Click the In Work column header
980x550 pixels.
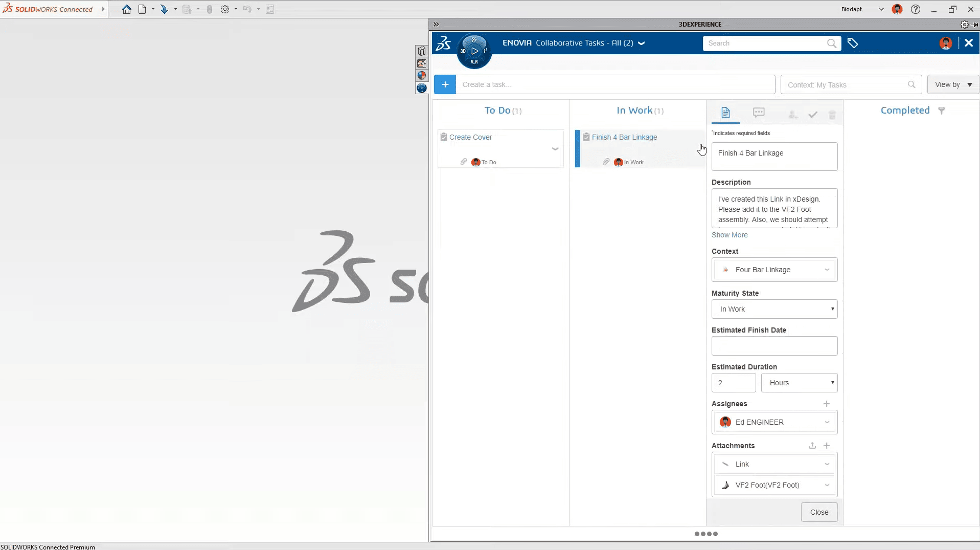pos(640,111)
